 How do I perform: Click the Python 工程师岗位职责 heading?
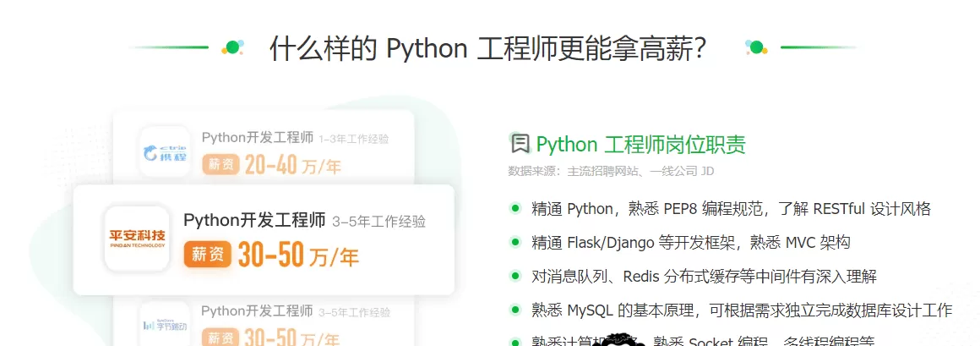[640, 145]
